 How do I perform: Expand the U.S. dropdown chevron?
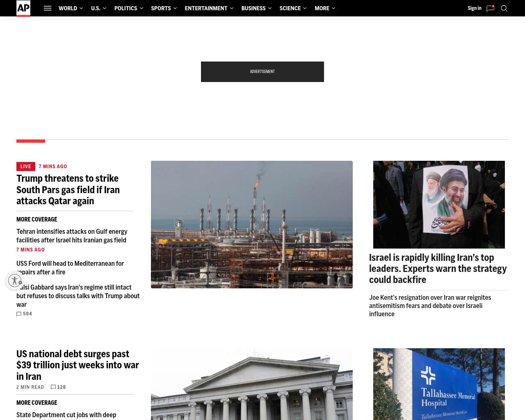(x=104, y=8)
